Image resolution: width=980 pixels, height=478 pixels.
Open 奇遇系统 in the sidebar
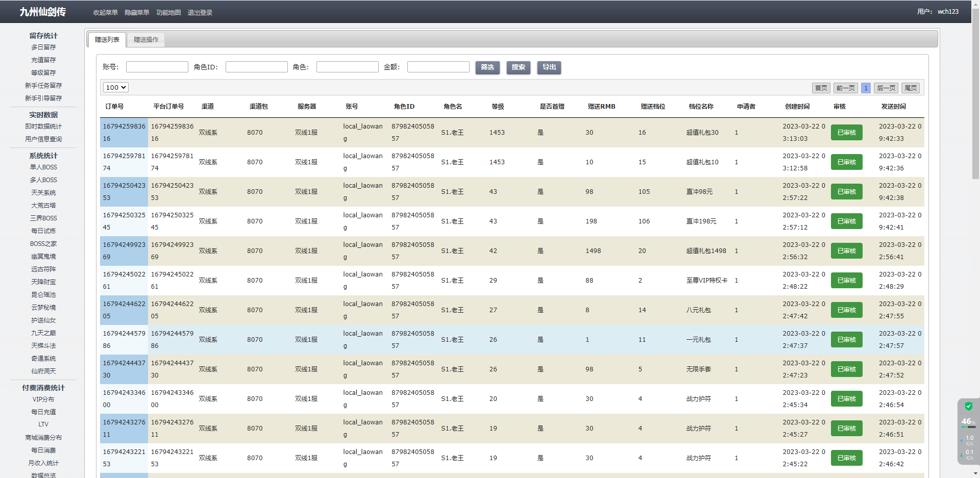(x=43, y=359)
